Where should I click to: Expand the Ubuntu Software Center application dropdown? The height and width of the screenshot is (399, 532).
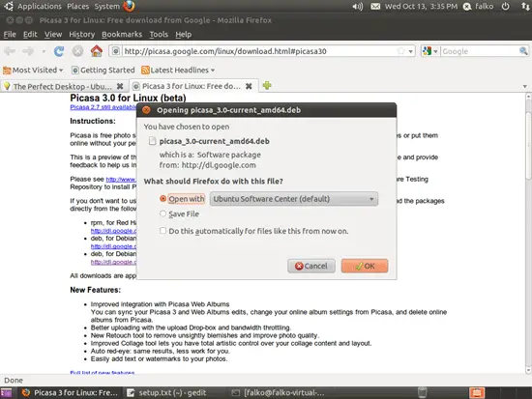tap(294, 199)
